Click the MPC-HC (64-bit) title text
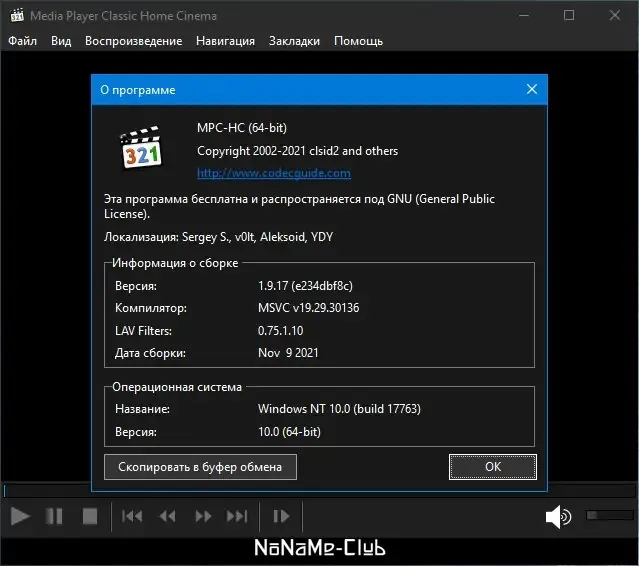 tap(242, 128)
